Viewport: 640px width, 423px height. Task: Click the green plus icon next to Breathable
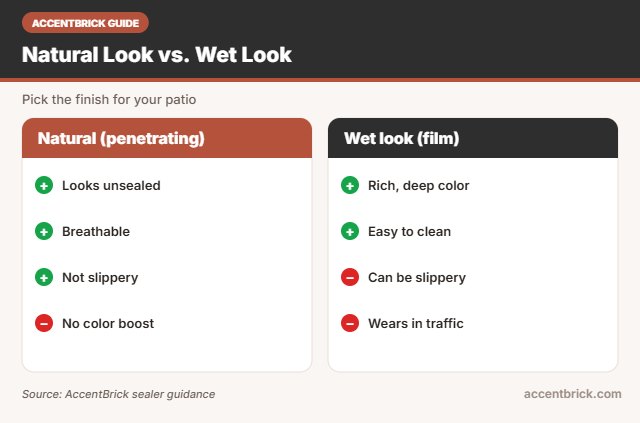(x=44, y=232)
